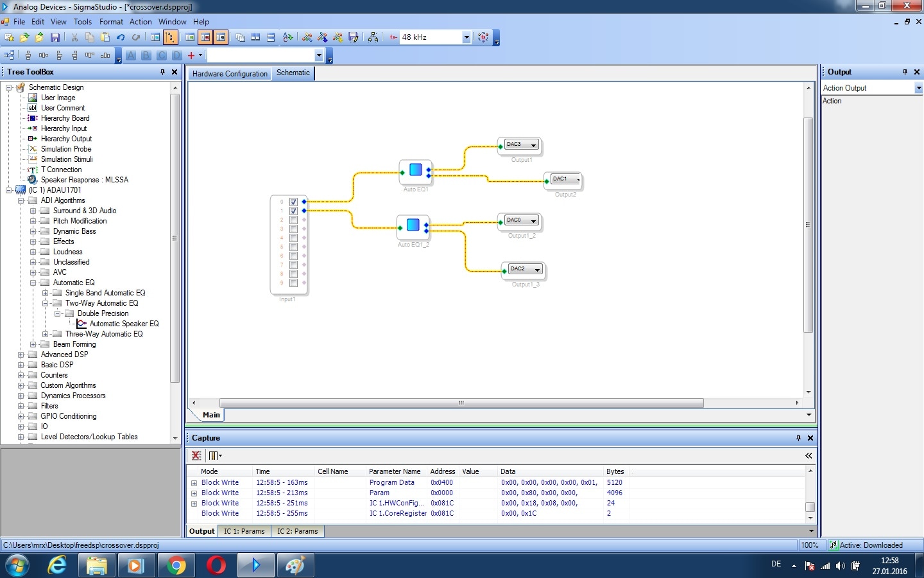Open the Internet Explorer taskbar icon
This screenshot has width=924, height=578.
coord(57,565)
